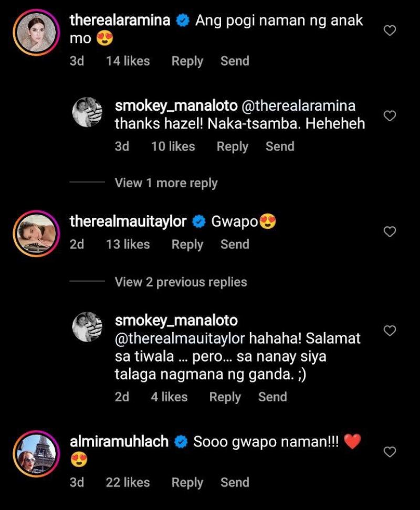Expand View 1 more reply
This screenshot has height=510, width=420.
pyautogui.click(x=166, y=183)
